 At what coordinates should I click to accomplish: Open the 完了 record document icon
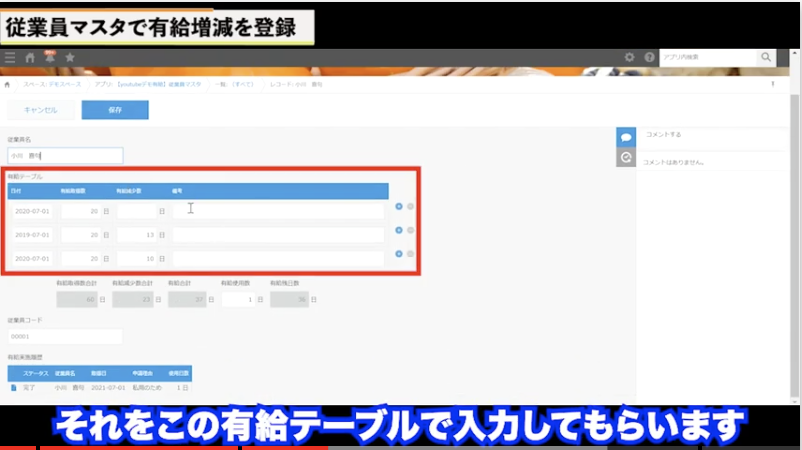13,387
